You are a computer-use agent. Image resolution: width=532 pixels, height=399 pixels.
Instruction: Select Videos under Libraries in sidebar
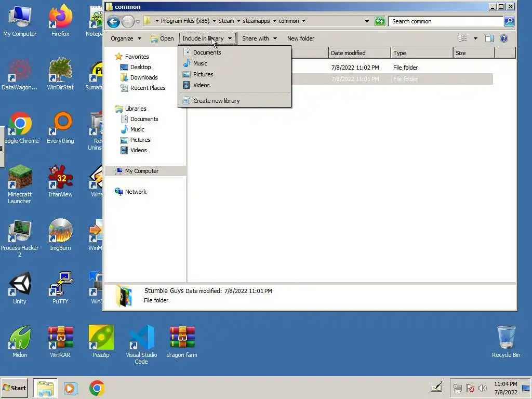(138, 150)
